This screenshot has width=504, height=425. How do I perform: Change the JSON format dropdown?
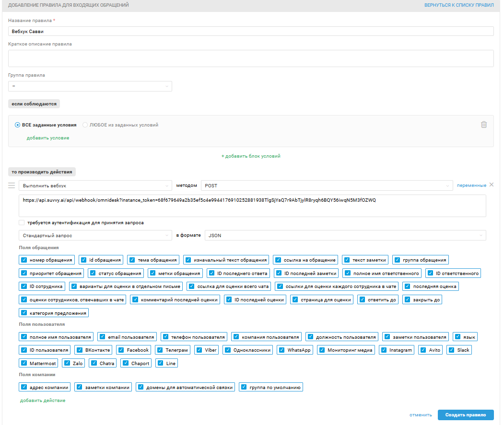tap(345, 235)
